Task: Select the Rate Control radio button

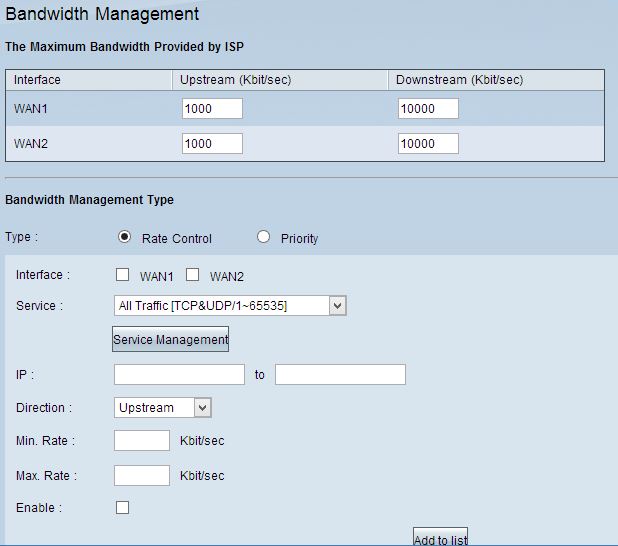Action: point(125,237)
